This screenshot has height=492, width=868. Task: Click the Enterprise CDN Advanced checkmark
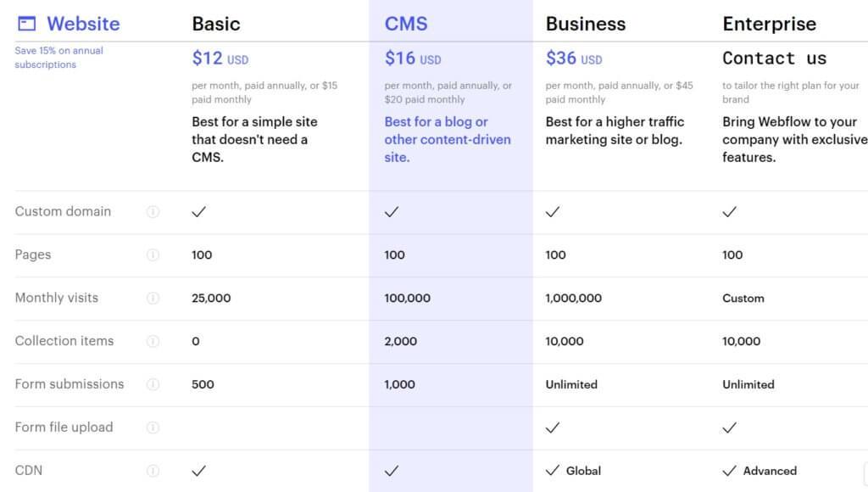(x=730, y=471)
